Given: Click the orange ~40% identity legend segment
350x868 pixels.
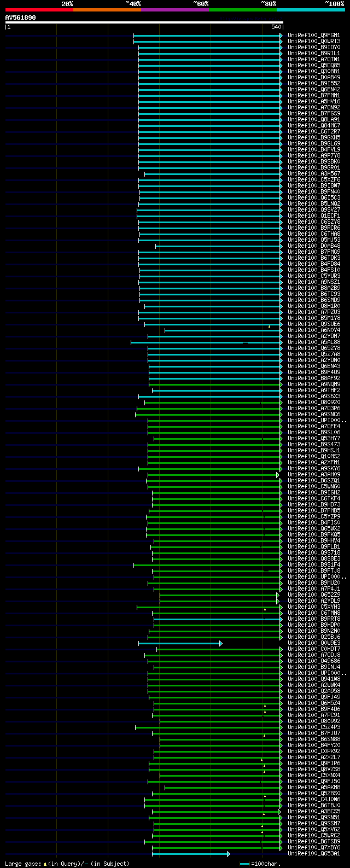Looking at the screenshot, I should 107,10.
